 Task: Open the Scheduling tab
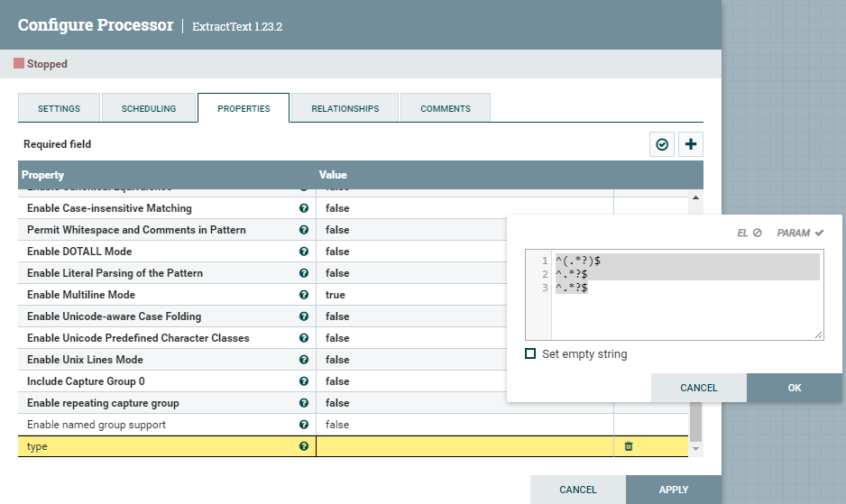[149, 108]
